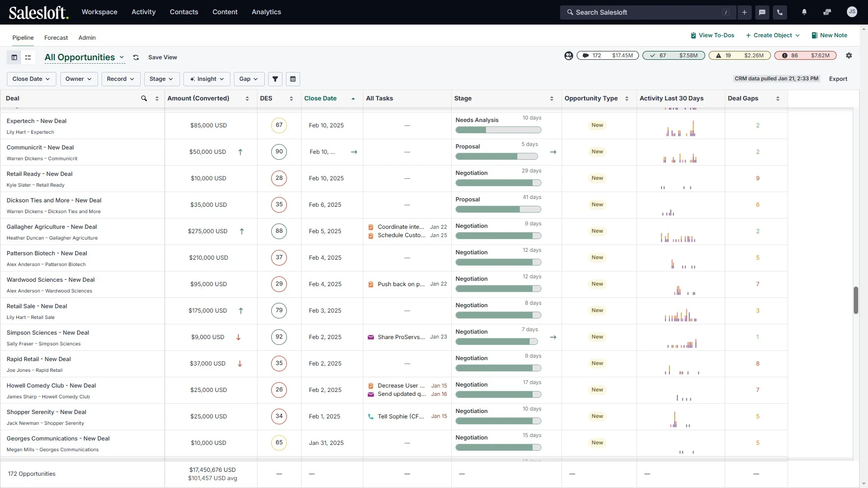Screen dimensions: 868x488
Task: Open the Owner filter dropdown
Action: (79, 79)
